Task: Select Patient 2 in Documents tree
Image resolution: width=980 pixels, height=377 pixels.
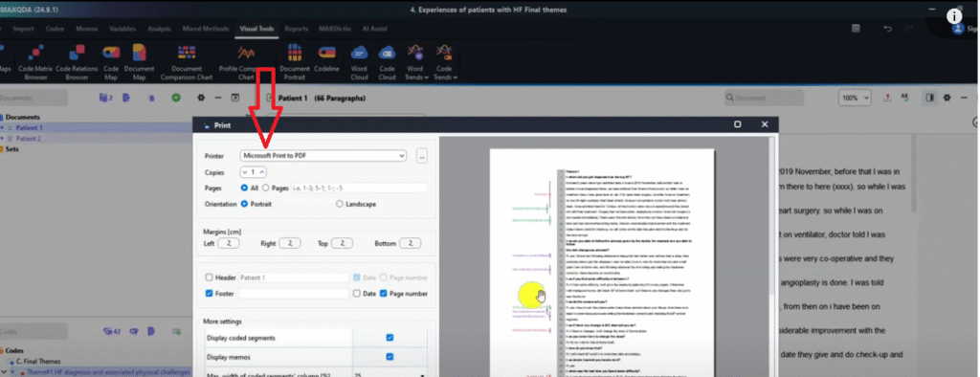Action: click(x=29, y=138)
